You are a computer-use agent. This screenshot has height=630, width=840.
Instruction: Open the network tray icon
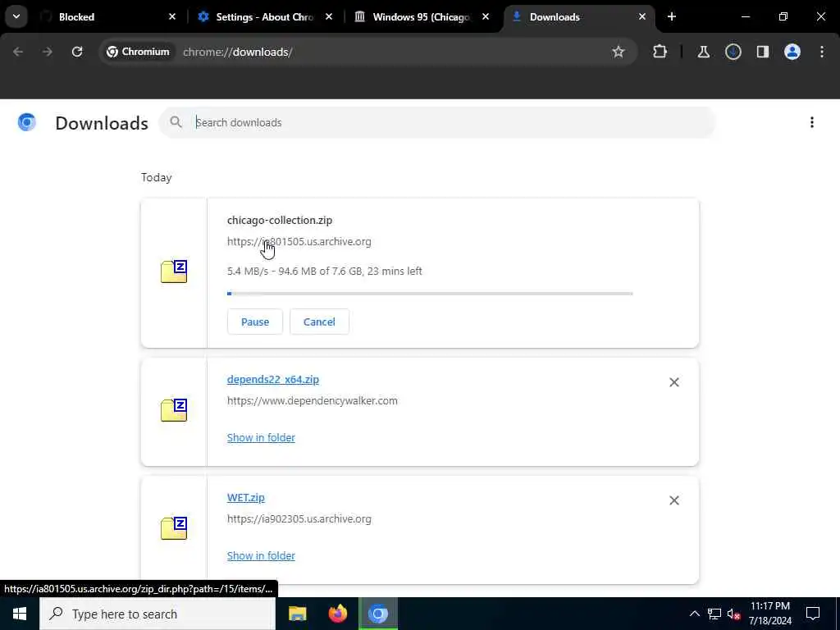(714, 614)
